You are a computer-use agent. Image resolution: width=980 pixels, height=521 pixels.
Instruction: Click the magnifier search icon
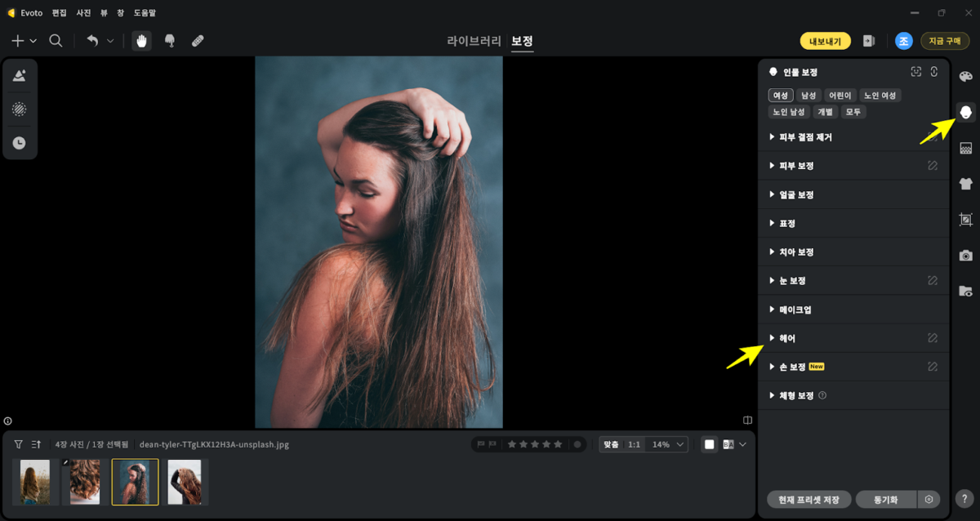[56, 41]
